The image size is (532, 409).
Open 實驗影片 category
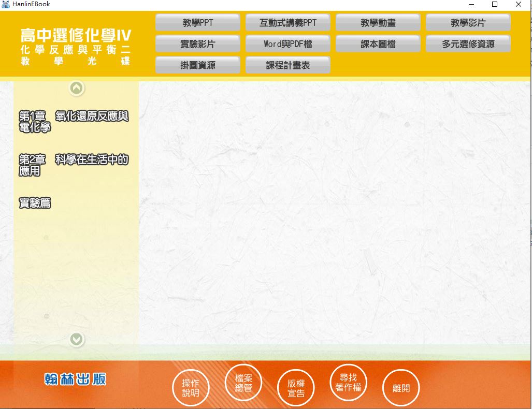197,44
